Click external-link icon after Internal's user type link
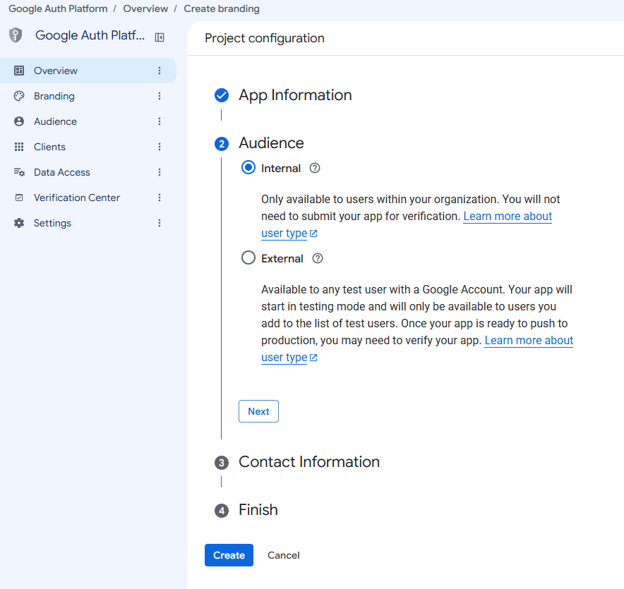Viewport: 624px width, 589px height. point(314,234)
